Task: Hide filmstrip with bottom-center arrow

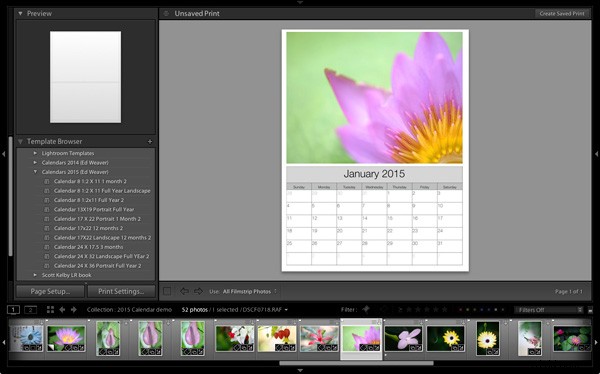Action: point(300,371)
